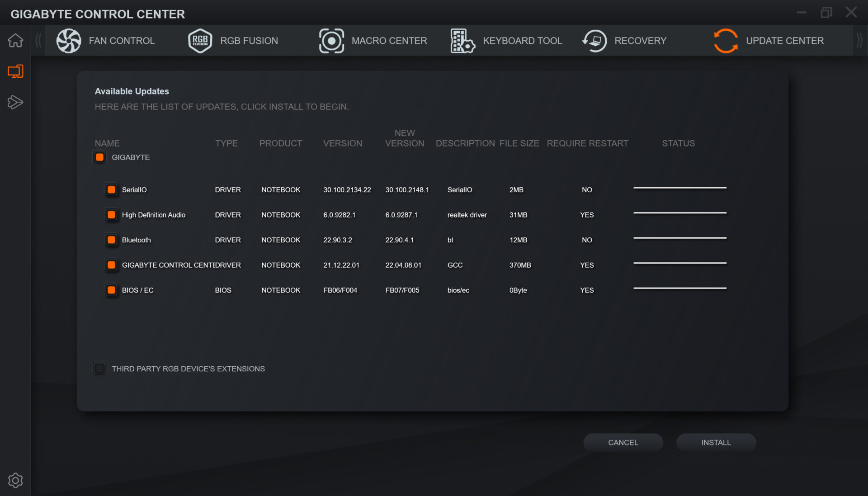Uncheck the SerialIO driver checkbox
868x496 pixels.
point(111,190)
